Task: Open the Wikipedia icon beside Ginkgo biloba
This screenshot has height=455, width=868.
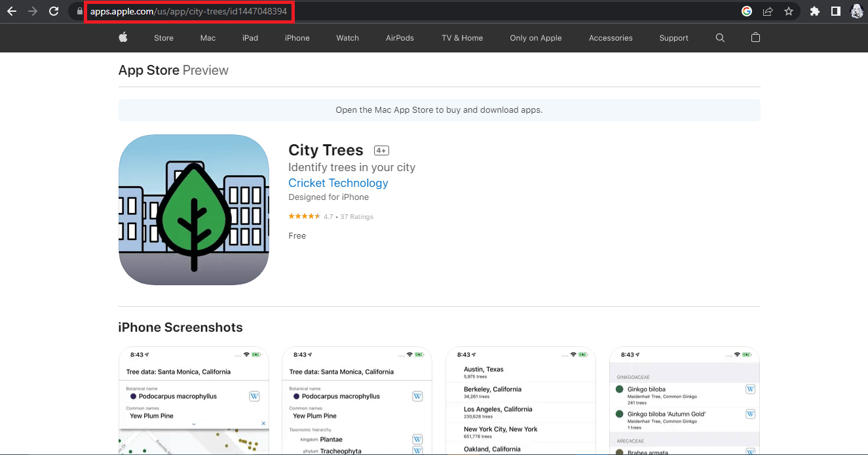Action: (751, 389)
